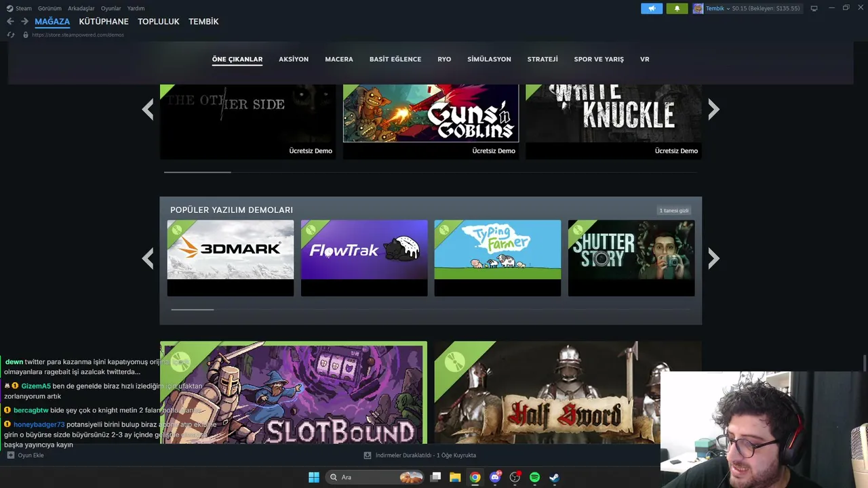Open the Oyunlar menu
868x488 pixels.
click(111, 8)
